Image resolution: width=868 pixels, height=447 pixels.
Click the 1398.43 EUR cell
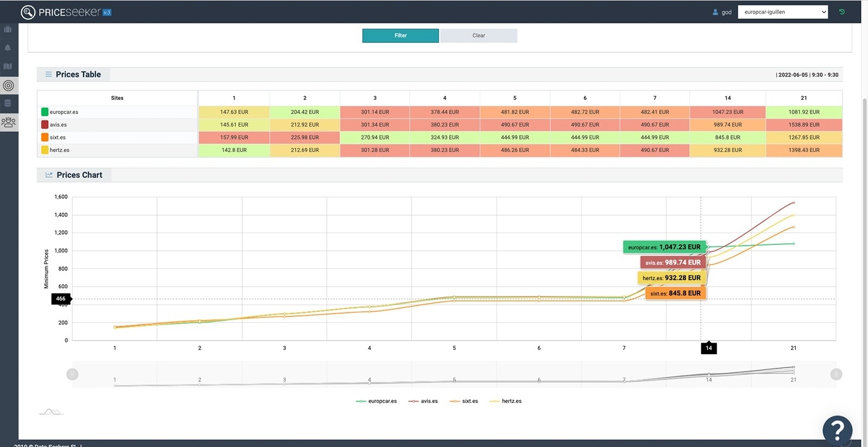point(804,150)
